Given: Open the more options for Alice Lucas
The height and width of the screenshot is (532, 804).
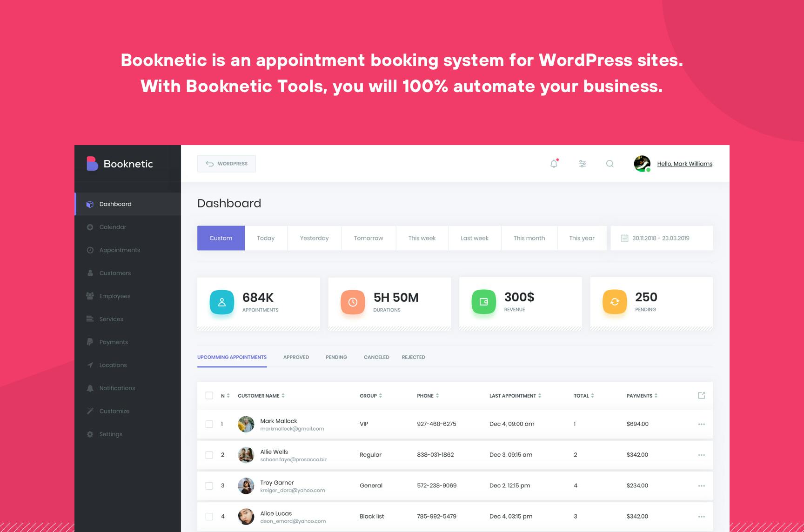Looking at the screenshot, I should [x=702, y=516].
